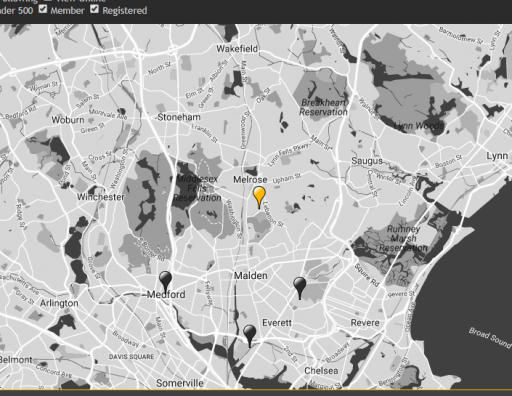The image size is (512, 396).
Task: Uncheck the Member checkbox
Action: click(43, 9)
